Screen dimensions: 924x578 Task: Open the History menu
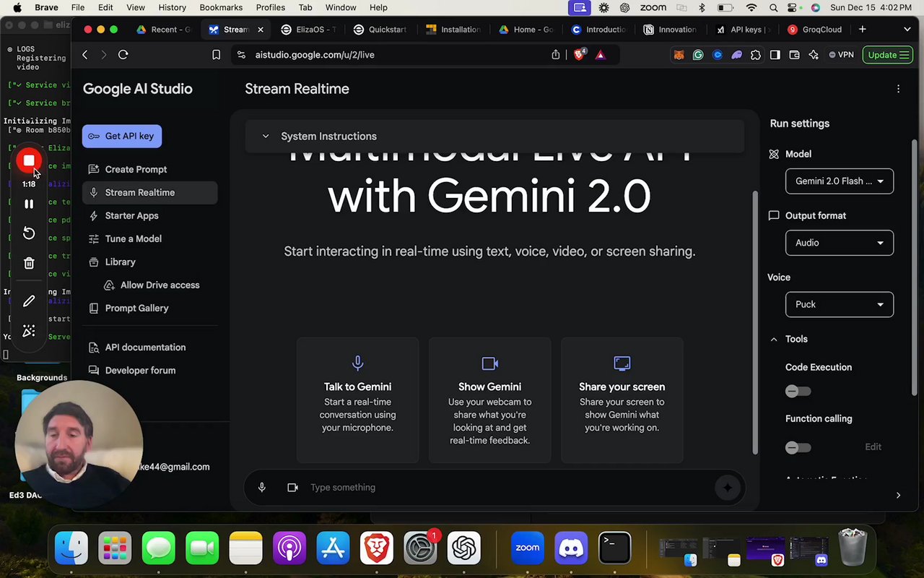coord(172,7)
